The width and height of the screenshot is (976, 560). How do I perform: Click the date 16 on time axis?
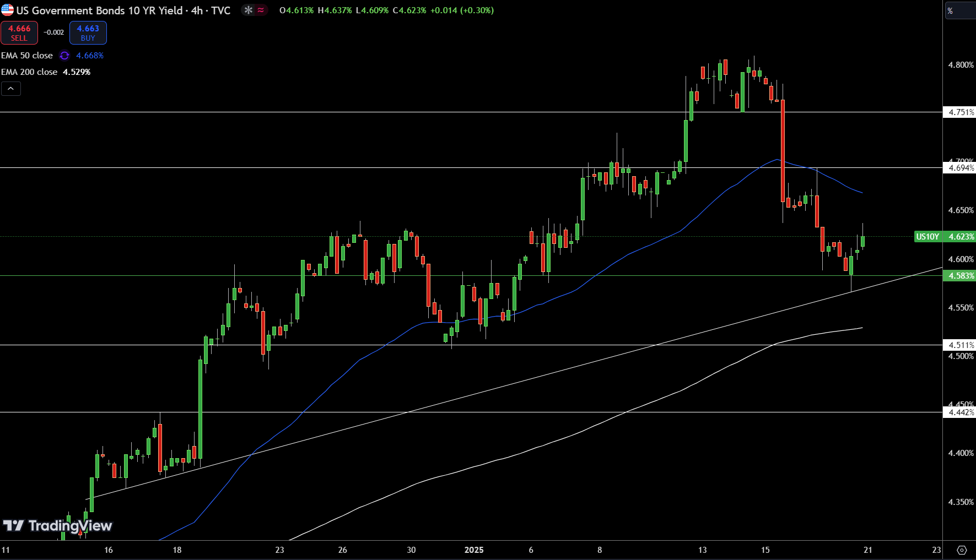pos(109,550)
